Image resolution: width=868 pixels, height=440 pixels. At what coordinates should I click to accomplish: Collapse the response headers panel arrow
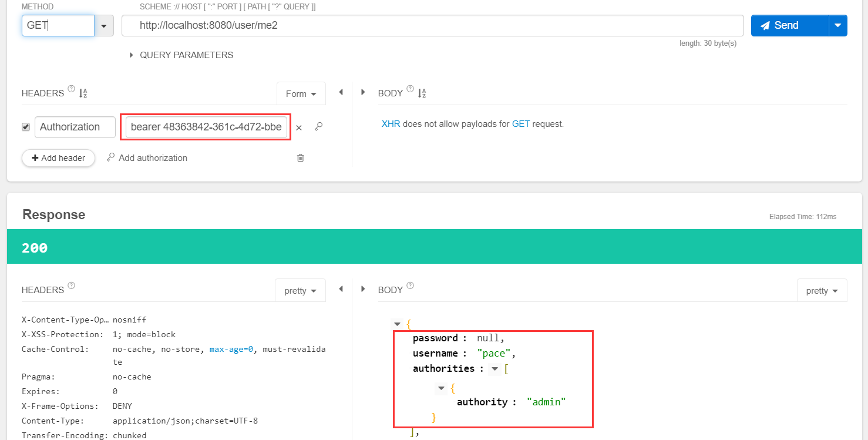coord(341,289)
